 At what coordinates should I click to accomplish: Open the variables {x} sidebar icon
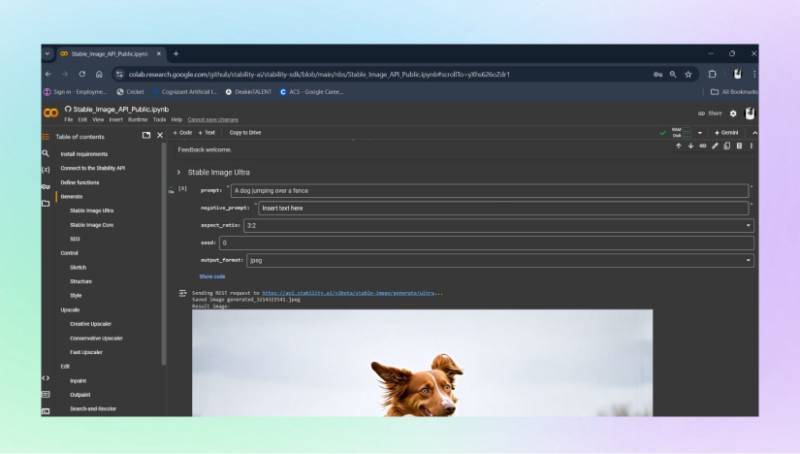click(x=45, y=169)
